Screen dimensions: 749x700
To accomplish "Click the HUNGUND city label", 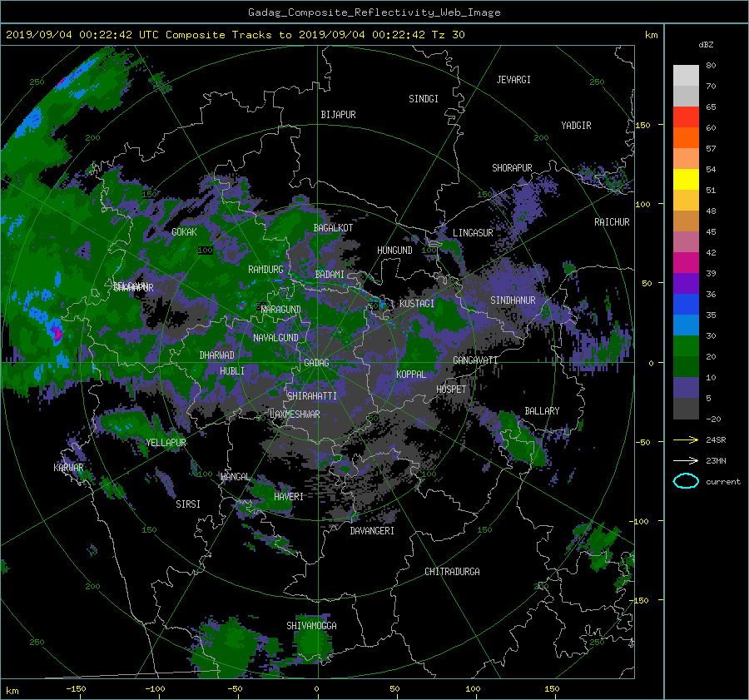I will tap(394, 251).
